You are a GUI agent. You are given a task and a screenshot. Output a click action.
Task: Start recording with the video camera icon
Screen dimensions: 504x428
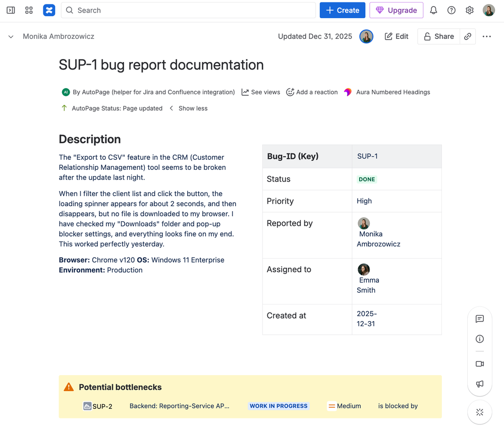point(479,364)
